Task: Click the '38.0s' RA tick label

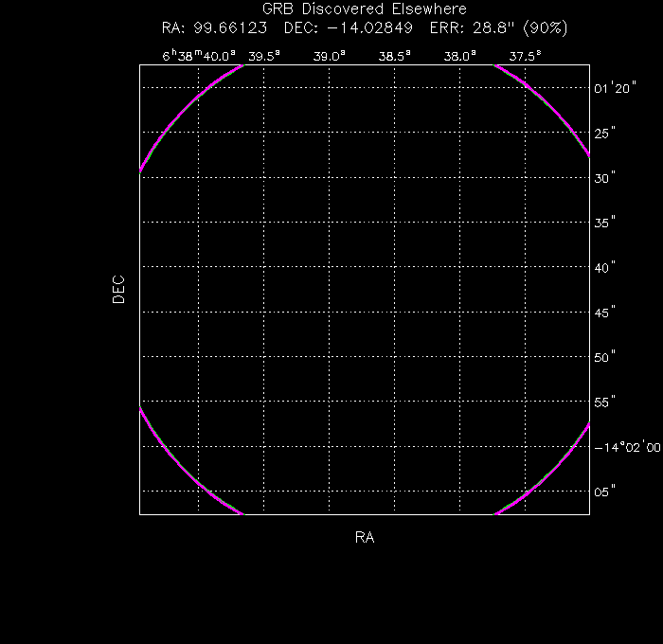Action: pyautogui.click(x=459, y=56)
